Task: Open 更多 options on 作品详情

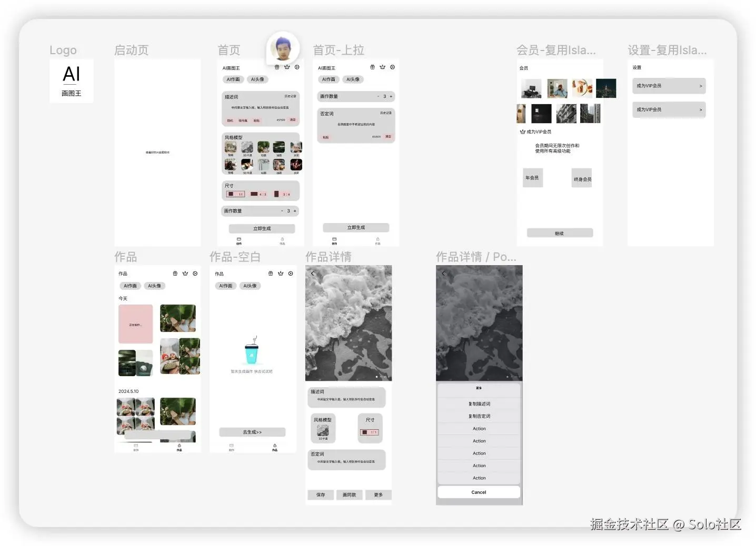Action: click(x=379, y=494)
